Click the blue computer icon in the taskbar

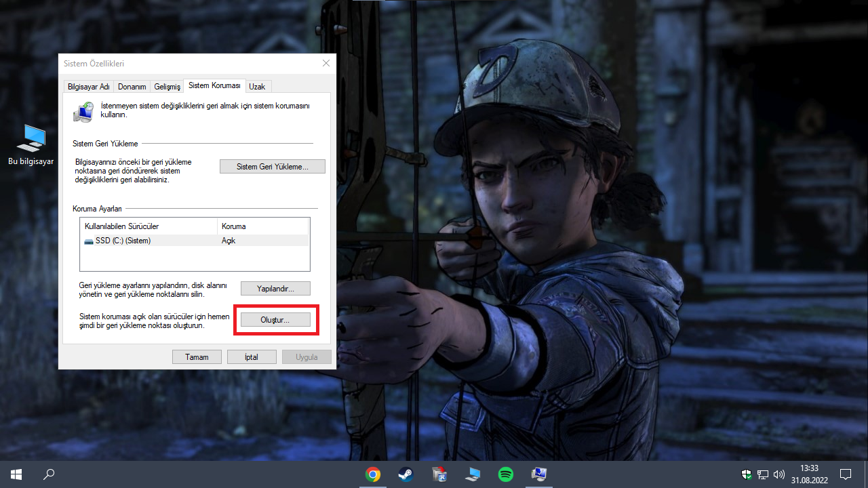tap(473, 474)
